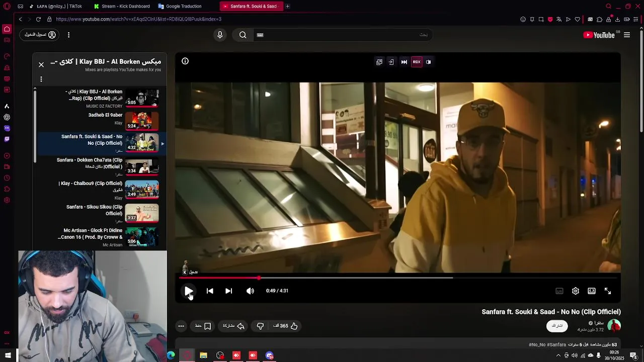Open browser history clock sidebar icon
The width and height of the screenshot is (644, 362).
tap(7, 178)
